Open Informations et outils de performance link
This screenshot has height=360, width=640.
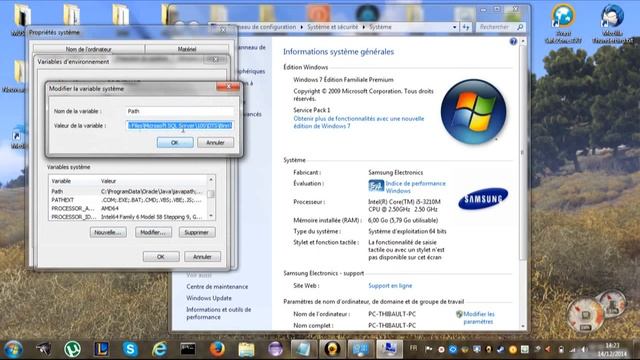point(219,313)
